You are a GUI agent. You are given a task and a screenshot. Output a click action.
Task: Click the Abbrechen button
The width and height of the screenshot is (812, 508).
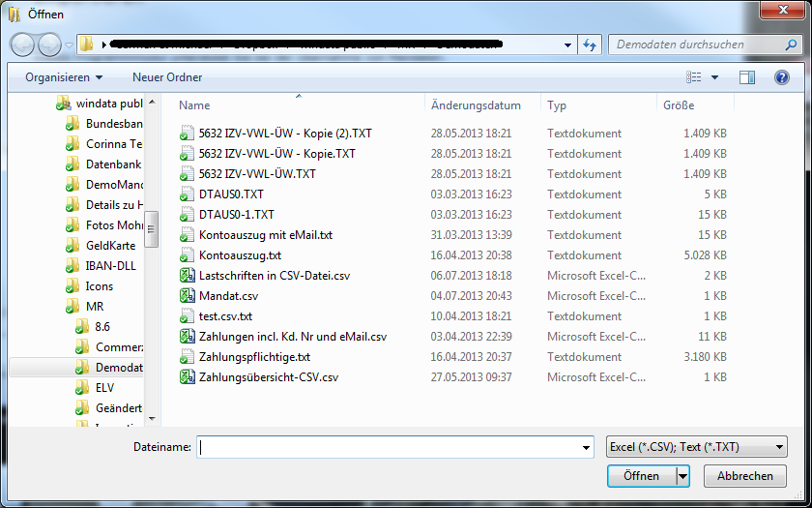pos(745,476)
